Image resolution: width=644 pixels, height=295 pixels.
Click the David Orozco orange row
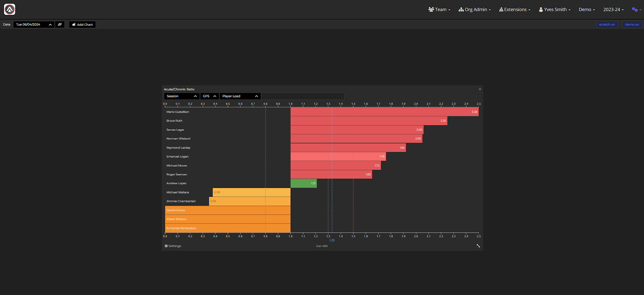coord(228,210)
